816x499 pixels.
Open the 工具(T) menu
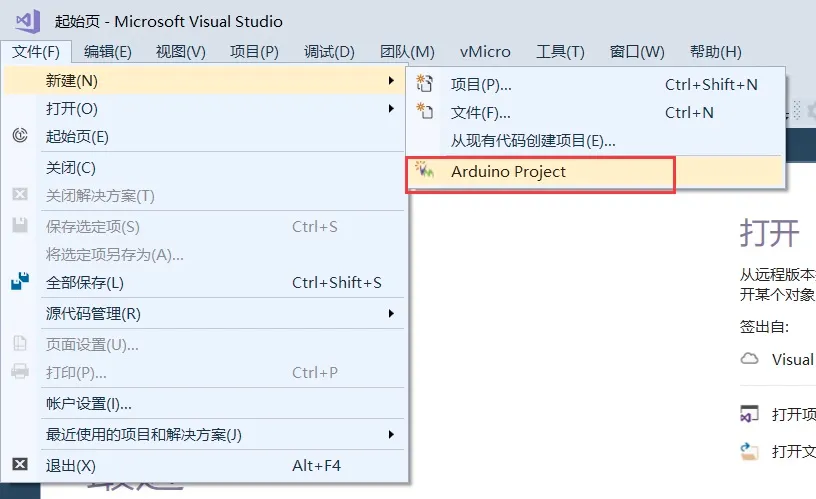(560, 52)
